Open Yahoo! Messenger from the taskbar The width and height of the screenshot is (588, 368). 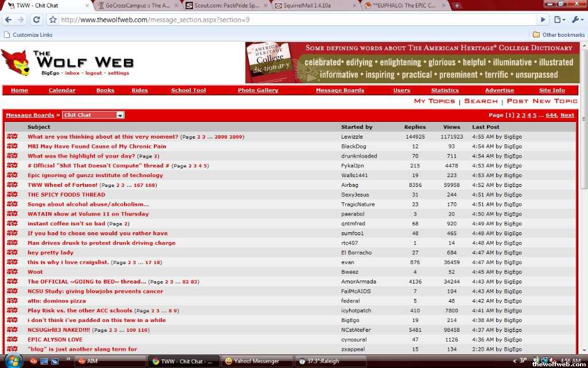[x=256, y=361]
